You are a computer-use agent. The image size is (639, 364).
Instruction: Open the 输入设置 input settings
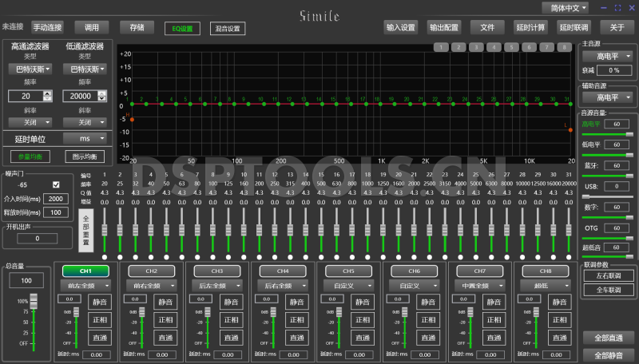(401, 27)
